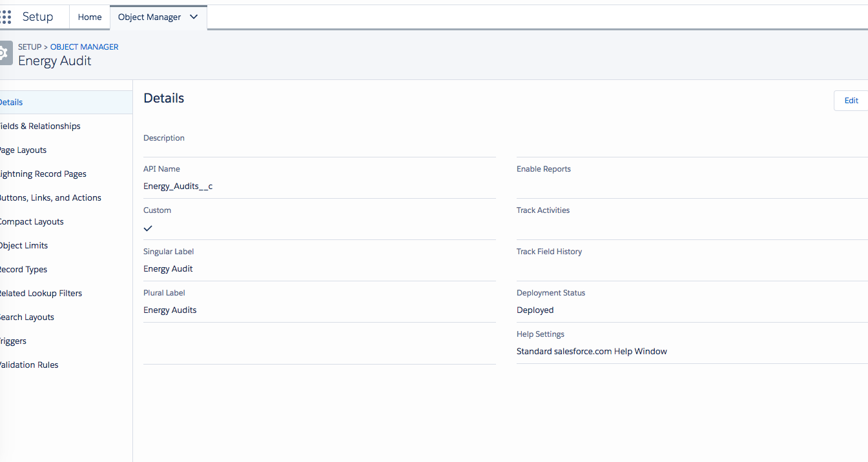Show Object Limits section
The image size is (868, 462).
pyautogui.click(x=24, y=245)
